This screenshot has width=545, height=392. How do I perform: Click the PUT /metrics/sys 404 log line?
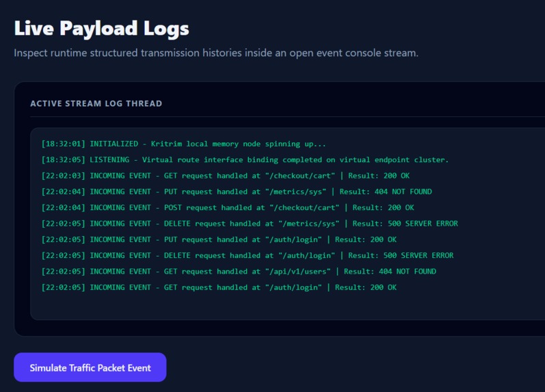tap(237, 192)
